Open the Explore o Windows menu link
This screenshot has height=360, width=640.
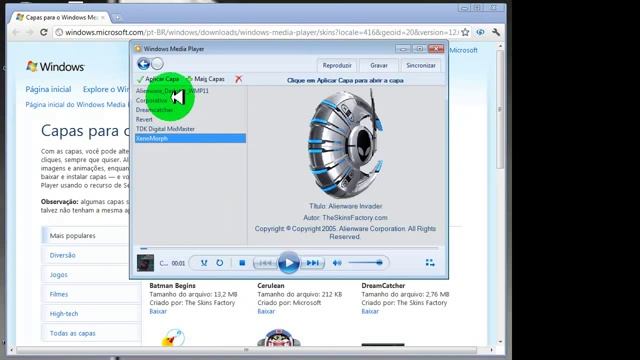[x=106, y=89]
